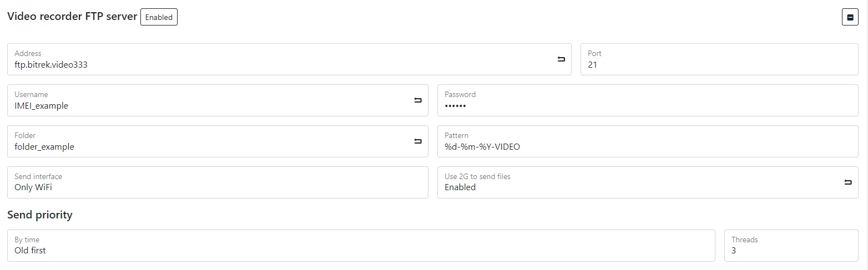The image size is (868, 270).
Task: Open the By time priority dropdown
Action: [x=361, y=246]
